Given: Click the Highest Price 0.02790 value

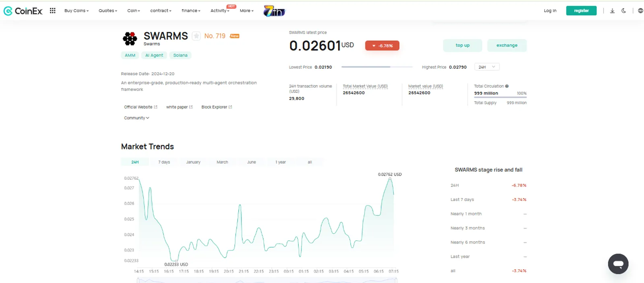Looking at the screenshot, I should [x=458, y=67].
